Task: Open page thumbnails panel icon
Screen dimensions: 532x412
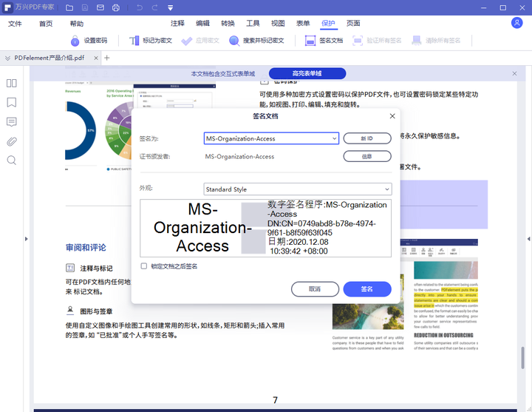Action: click(12, 84)
